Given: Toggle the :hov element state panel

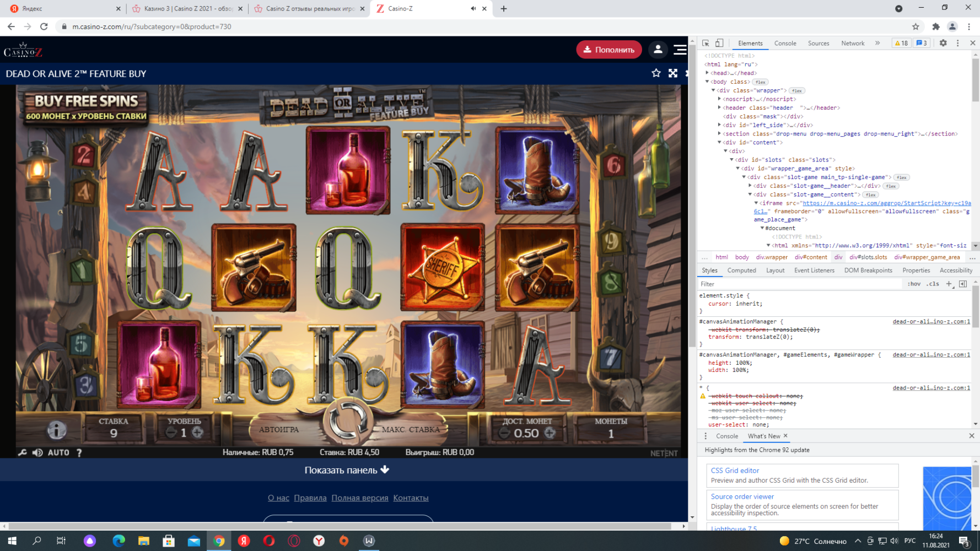Looking at the screenshot, I should [914, 284].
